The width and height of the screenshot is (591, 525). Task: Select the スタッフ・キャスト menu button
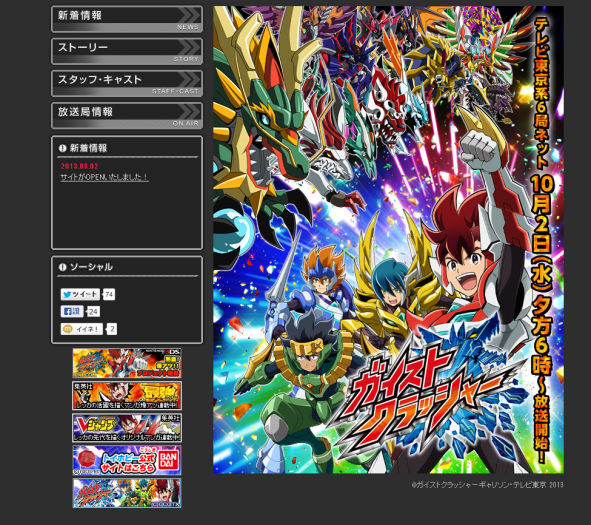[127, 83]
